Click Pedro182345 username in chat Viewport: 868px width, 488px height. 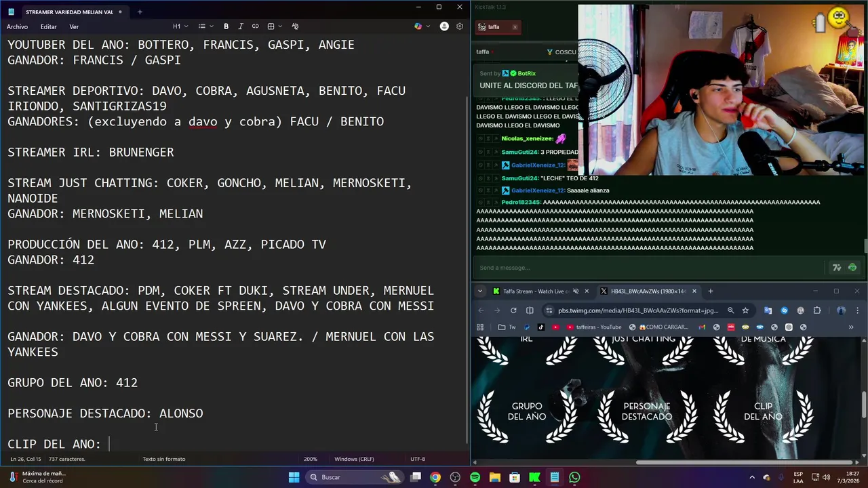(x=521, y=202)
